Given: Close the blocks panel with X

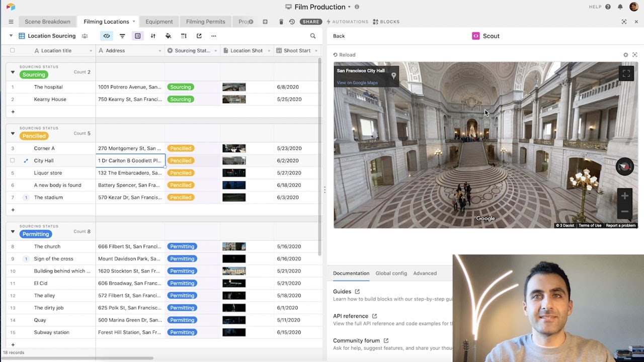Looking at the screenshot, I should click(x=636, y=22).
